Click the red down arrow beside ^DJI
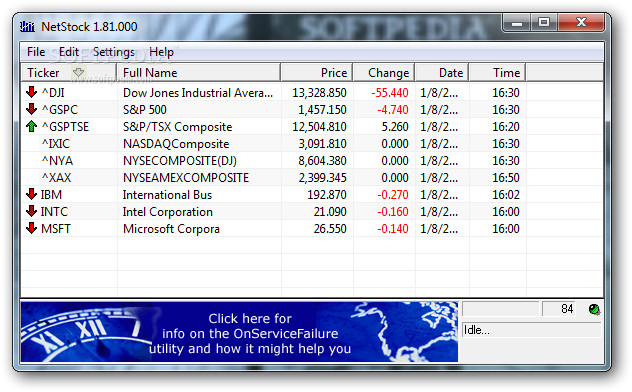 pos(31,92)
